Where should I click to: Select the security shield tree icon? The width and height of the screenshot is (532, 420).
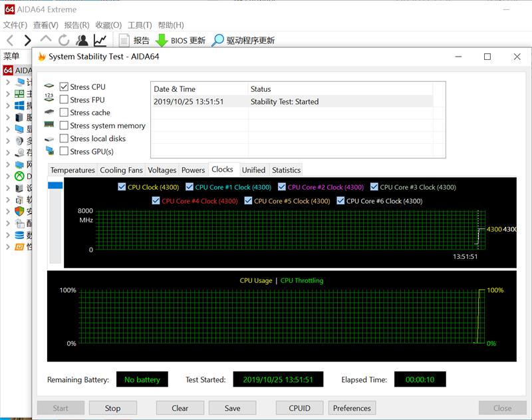point(19,211)
